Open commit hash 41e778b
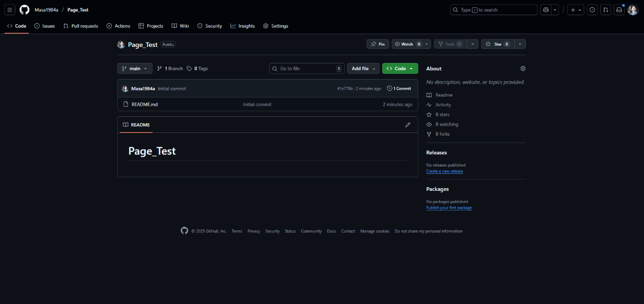Viewport: 644px width, 304px height. [x=345, y=89]
